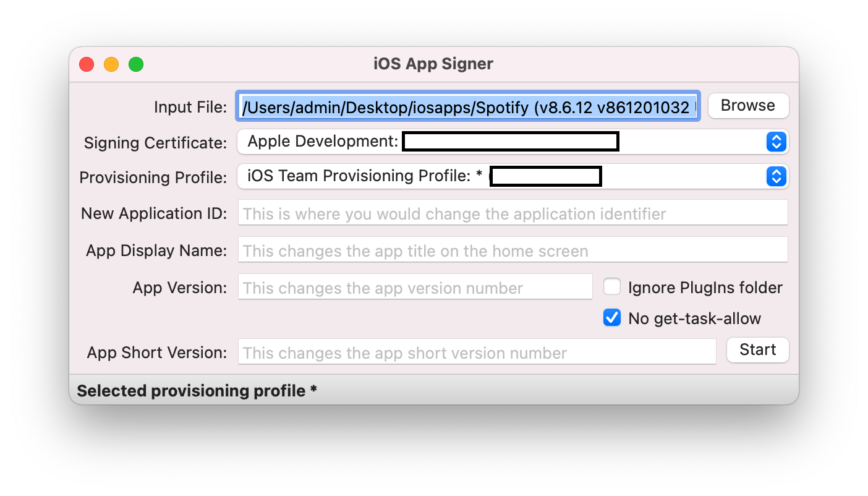Click the "Selected provisioning profile *" status text
The width and height of the screenshot is (868, 496).
pos(197,391)
